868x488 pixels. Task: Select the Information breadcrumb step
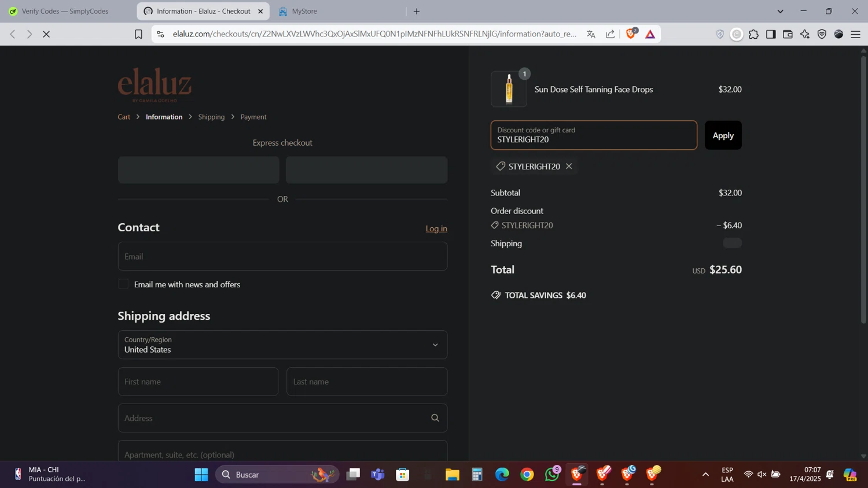(164, 117)
